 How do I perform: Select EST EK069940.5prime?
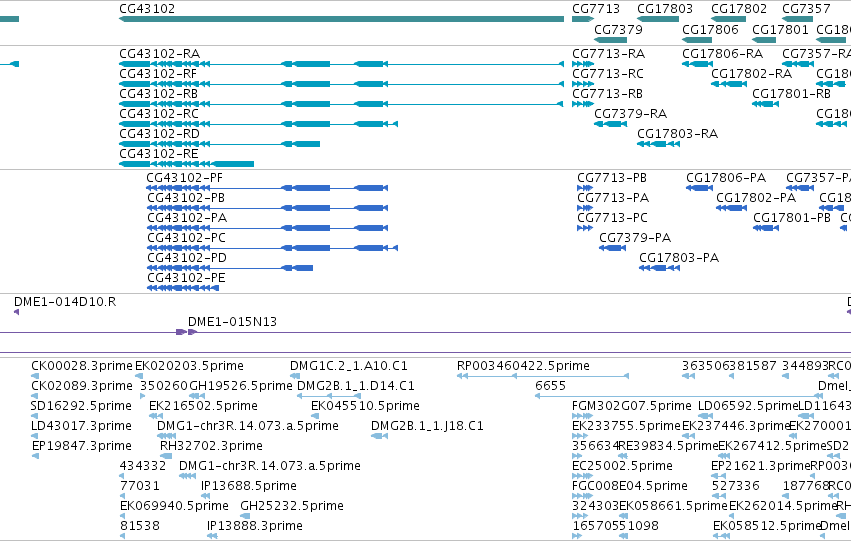(174, 506)
